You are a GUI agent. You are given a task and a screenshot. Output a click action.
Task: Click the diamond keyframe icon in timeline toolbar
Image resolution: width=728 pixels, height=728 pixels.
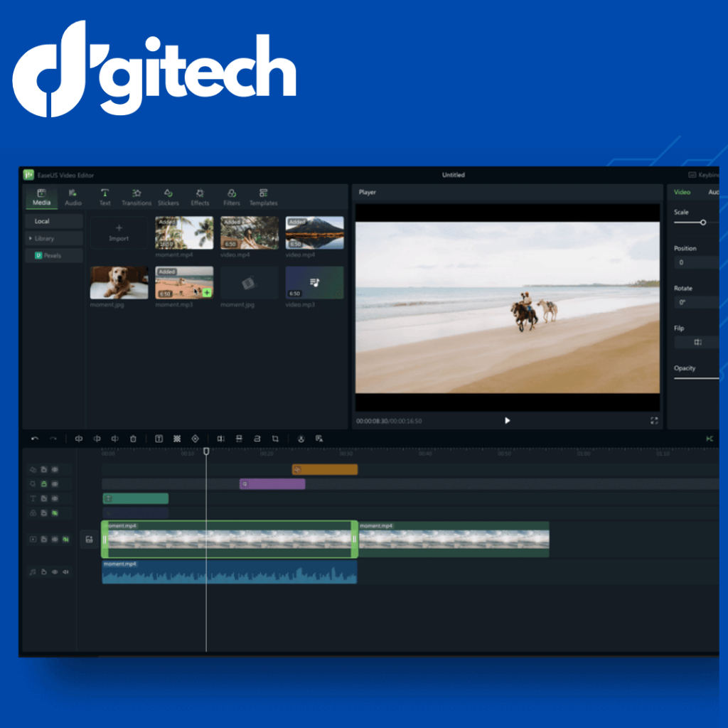tap(196, 439)
